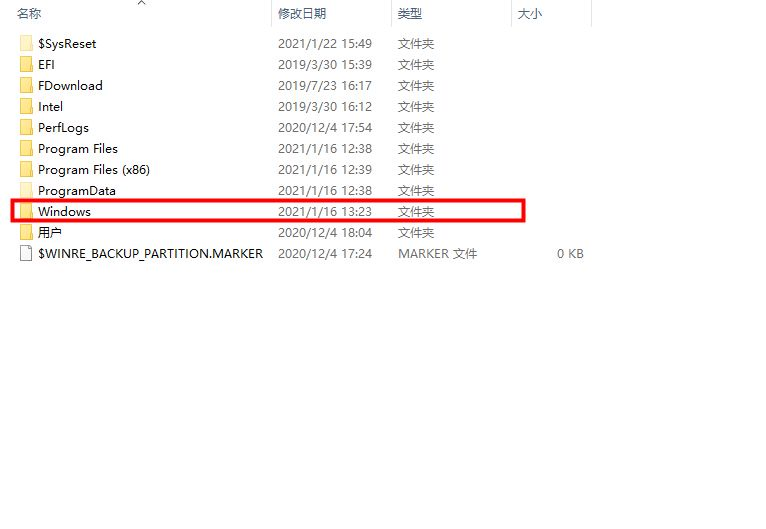The image size is (766, 529).
Task: Select the ProgramData folder name
Action: pyautogui.click(x=77, y=191)
